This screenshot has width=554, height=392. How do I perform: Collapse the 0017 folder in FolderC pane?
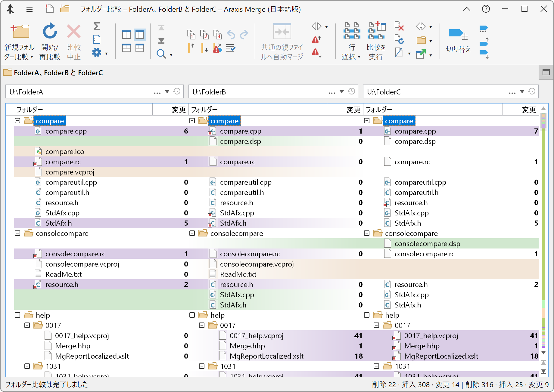point(376,325)
